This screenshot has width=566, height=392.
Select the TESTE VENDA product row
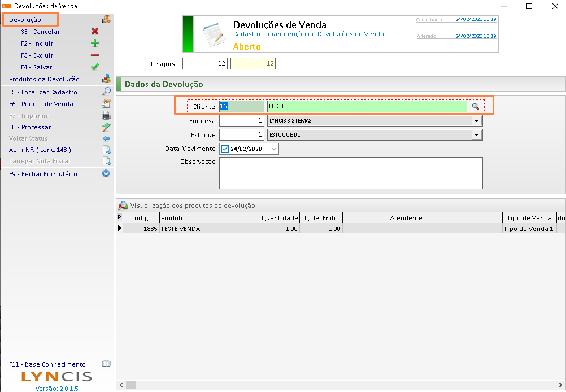pyautogui.click(x=209, y=229)
